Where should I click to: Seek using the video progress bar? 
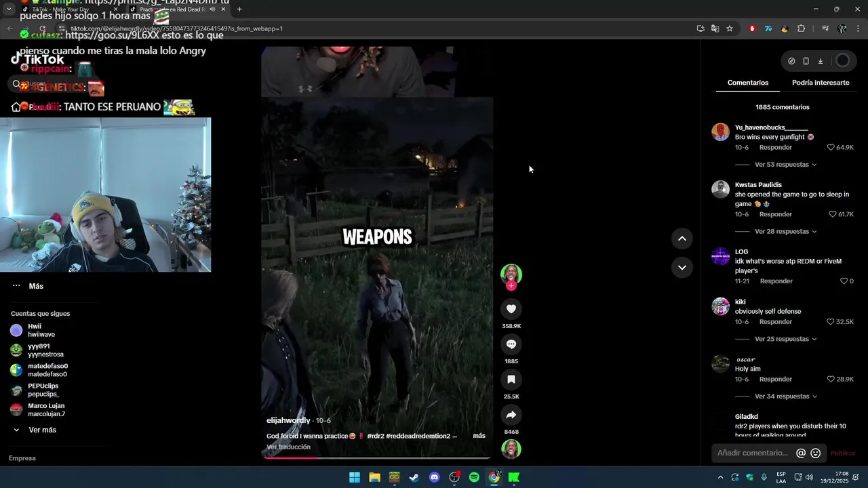[377, 457]
